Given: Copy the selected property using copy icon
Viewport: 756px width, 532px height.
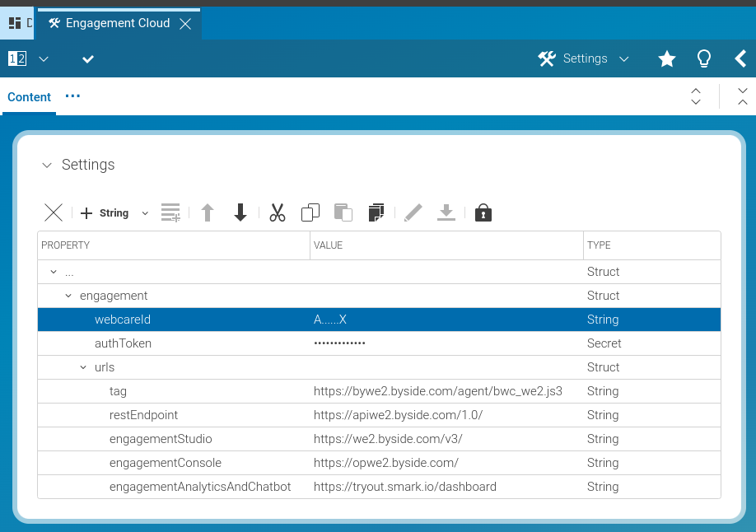Looking at the screenshot, I should click(310, 212).
